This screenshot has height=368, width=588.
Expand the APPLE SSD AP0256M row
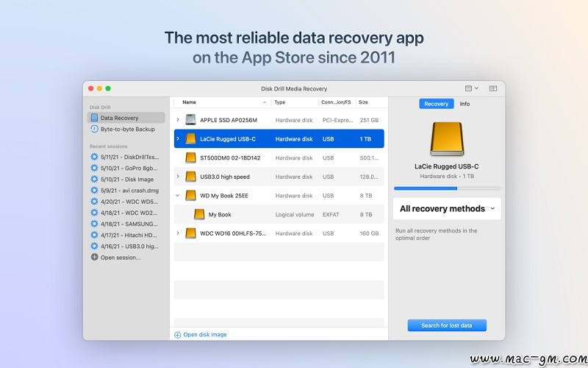pyautogui.click(x=178, y=120)
